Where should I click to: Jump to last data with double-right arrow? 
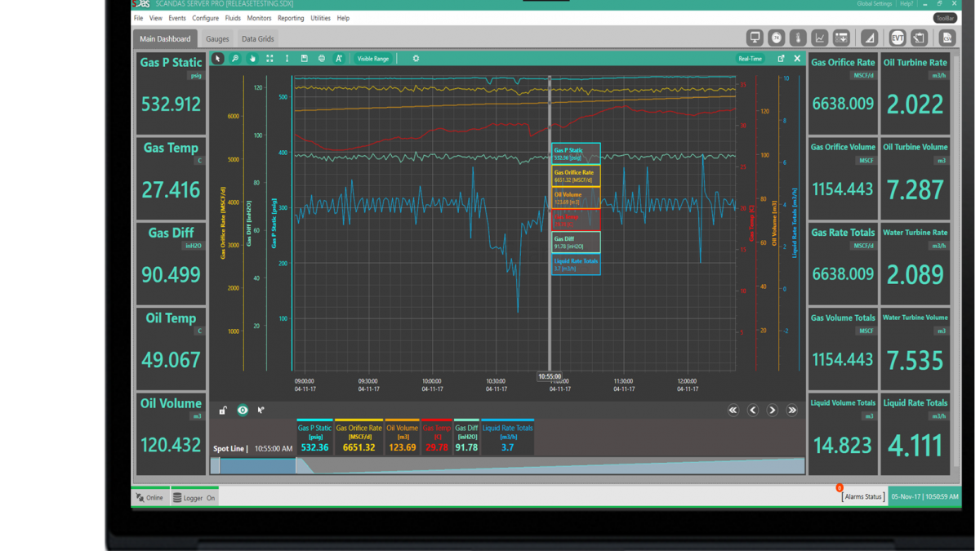click(x=791, y=410)
